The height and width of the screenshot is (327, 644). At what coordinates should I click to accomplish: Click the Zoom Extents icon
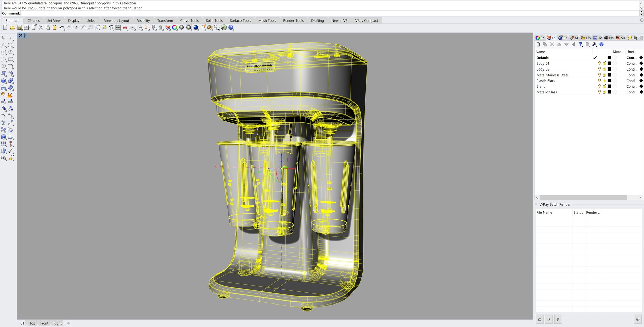pyautogui.click(x=97, y=28)
